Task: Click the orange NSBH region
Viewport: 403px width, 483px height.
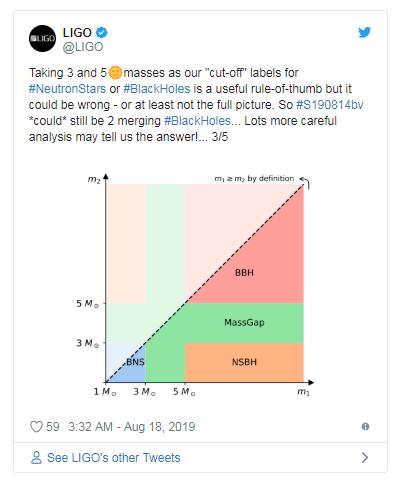Action: click(x=244, y=362)
